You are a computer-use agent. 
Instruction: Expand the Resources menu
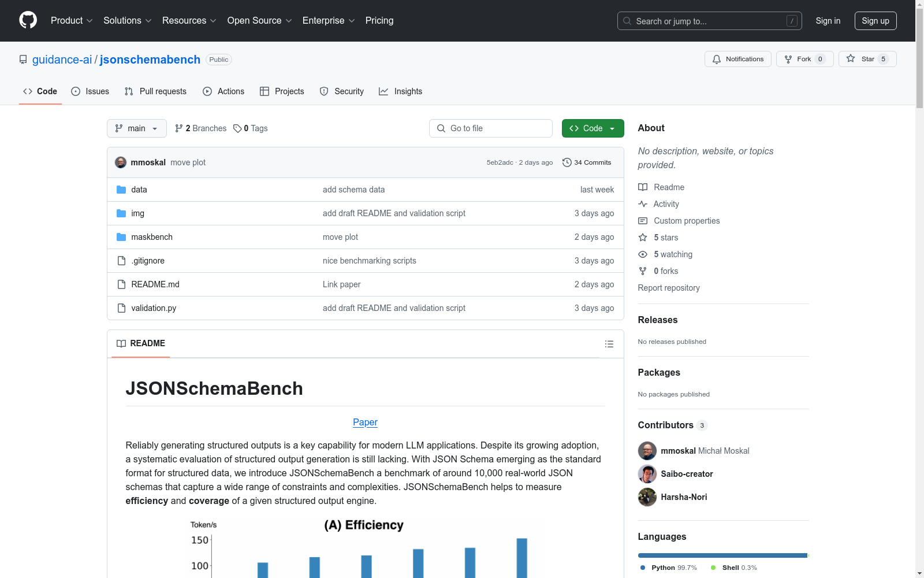tap(189, 21)
